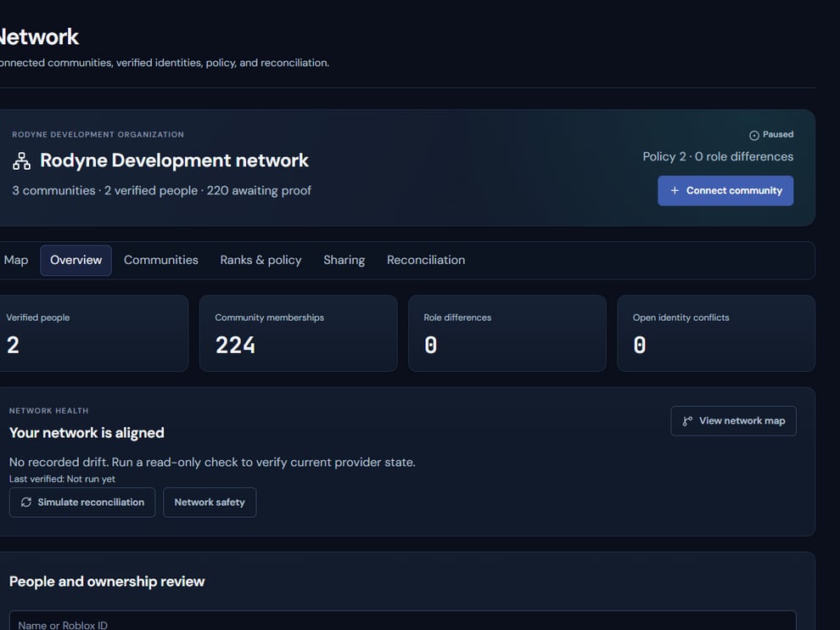Click the 'People and ownership review' heading
840x630 pixels.
point(107,582)
